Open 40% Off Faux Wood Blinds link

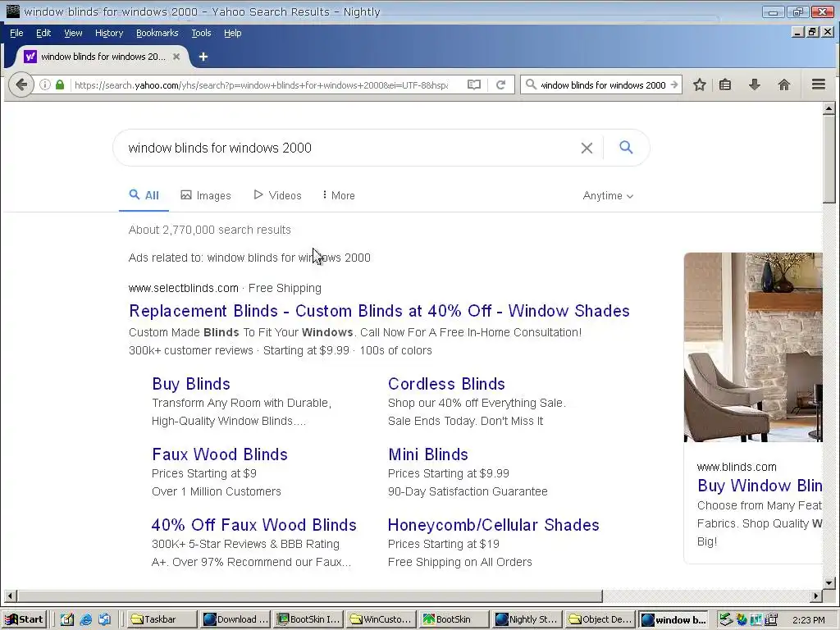tap(254, 525)
